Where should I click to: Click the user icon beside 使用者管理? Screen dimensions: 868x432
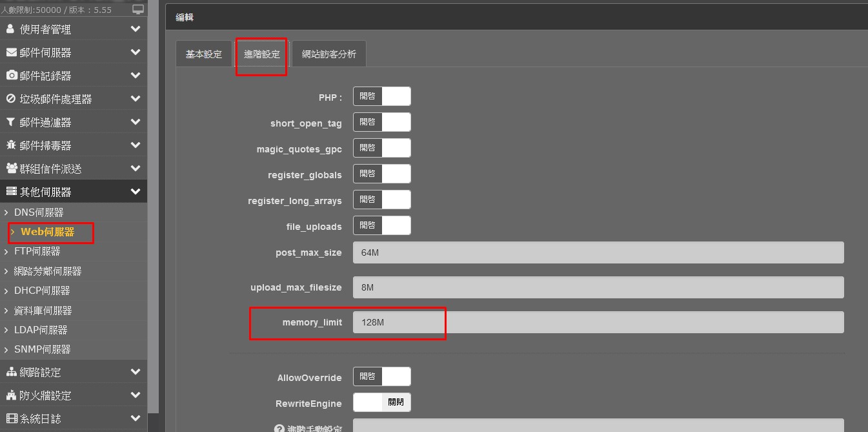pyautogui.click(x=10, y=29)
